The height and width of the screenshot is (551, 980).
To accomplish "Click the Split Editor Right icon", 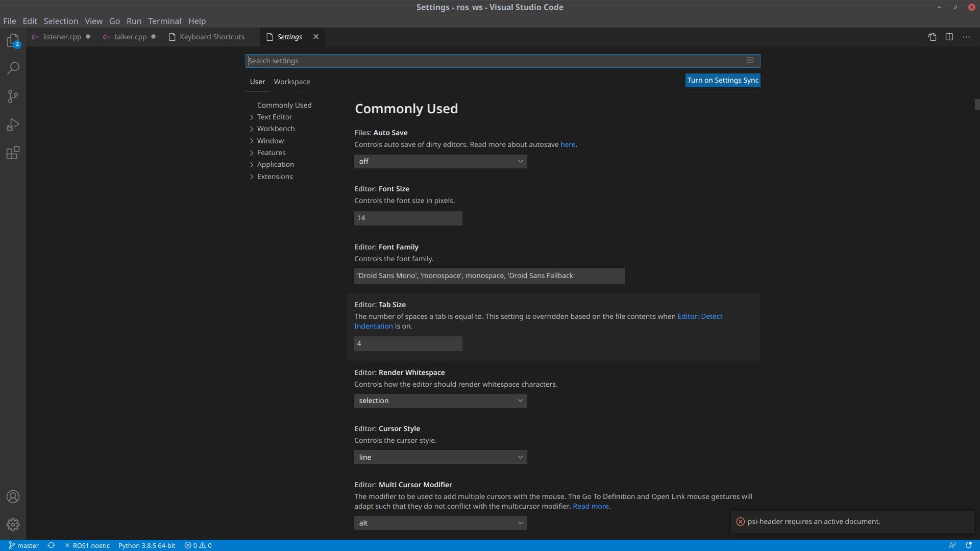I will [949, 37].
